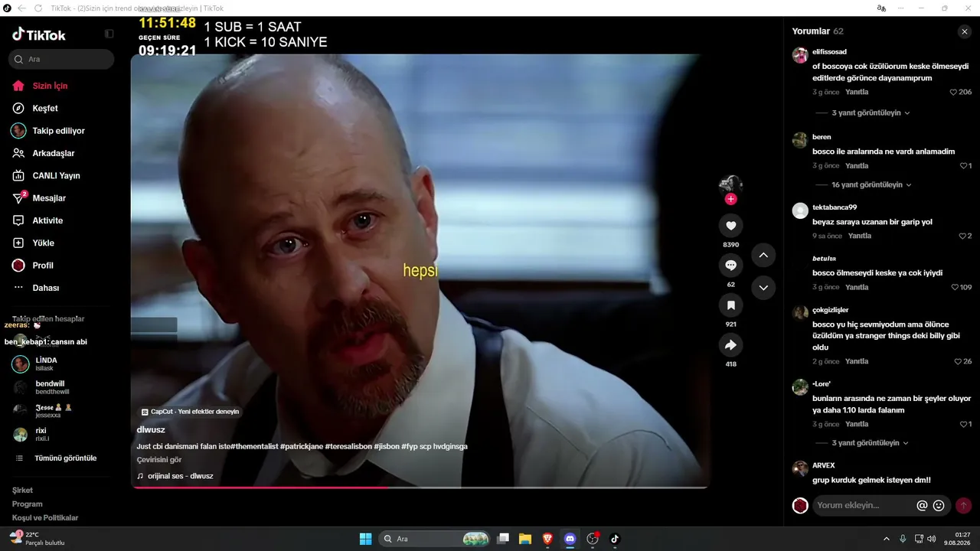Expand Koşul ve Politikalar footer section
Screen dimensions: 980x551
point(45,518)
